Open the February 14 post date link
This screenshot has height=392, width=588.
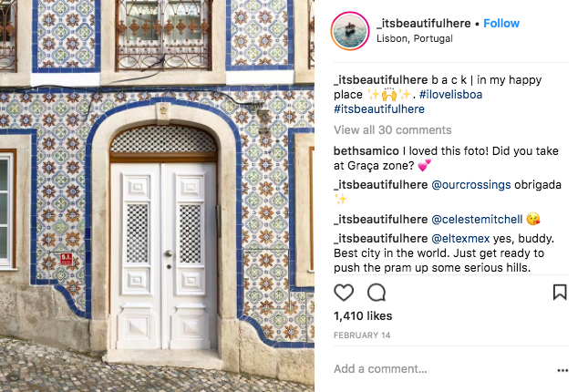(x=362, y=335)
